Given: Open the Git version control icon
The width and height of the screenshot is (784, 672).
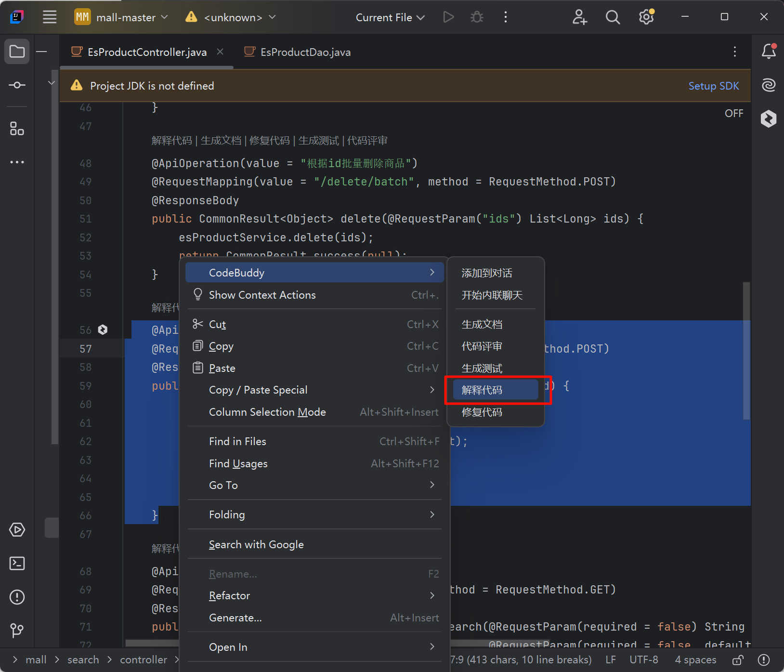Looking at the screenshot, I should 17,630.
